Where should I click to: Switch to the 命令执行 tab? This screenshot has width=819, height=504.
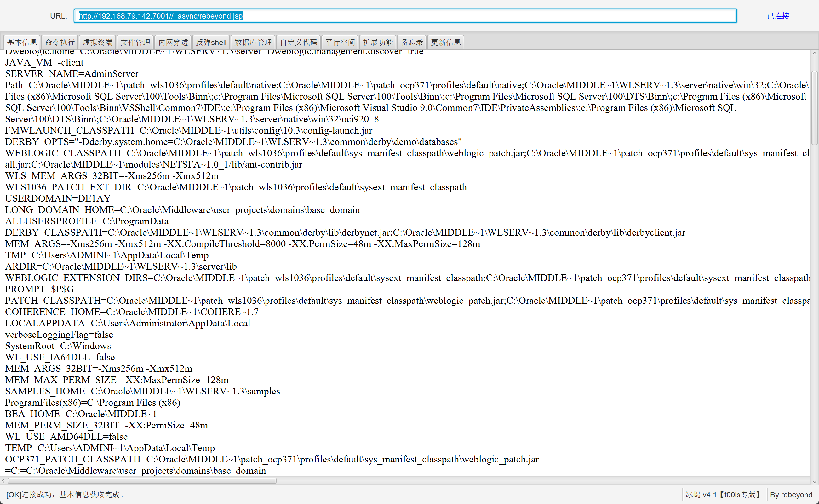coord(60,42)
